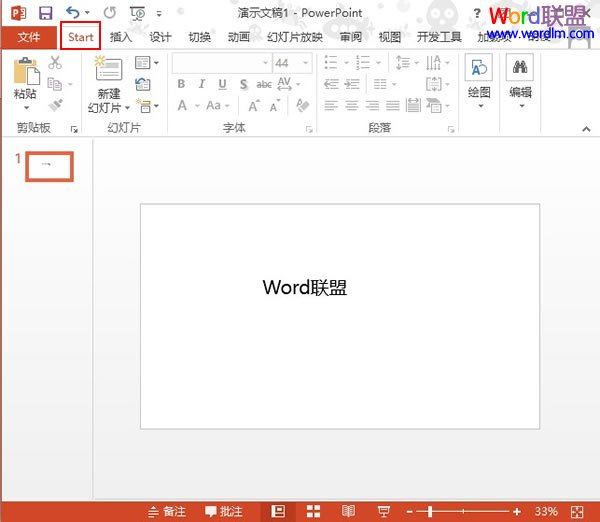This screenshot has width=600, height=522.
Task: Collapse the ribbon with the chevron
Action: click(586, 129)
